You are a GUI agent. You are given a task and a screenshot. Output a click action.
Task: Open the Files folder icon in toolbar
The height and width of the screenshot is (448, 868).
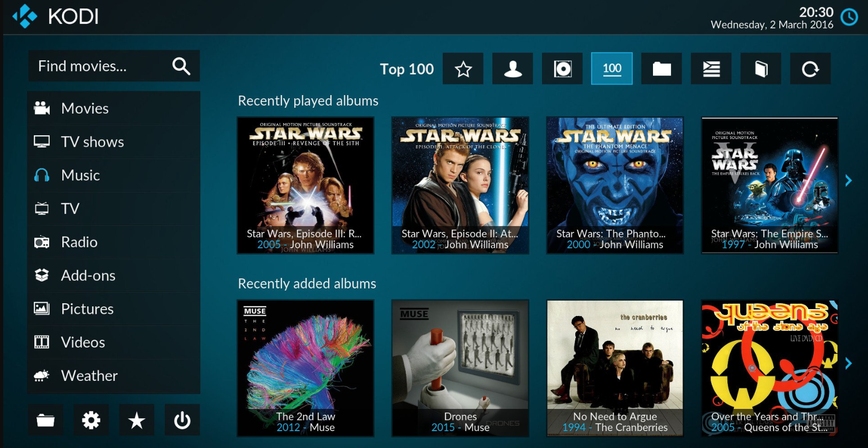[661, 69]
